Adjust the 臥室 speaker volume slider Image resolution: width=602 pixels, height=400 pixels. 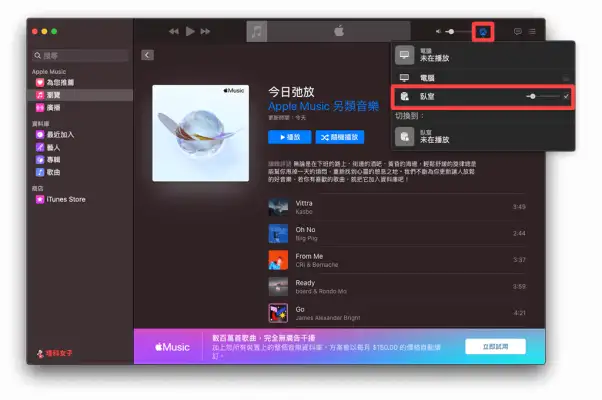coord(543,96)
